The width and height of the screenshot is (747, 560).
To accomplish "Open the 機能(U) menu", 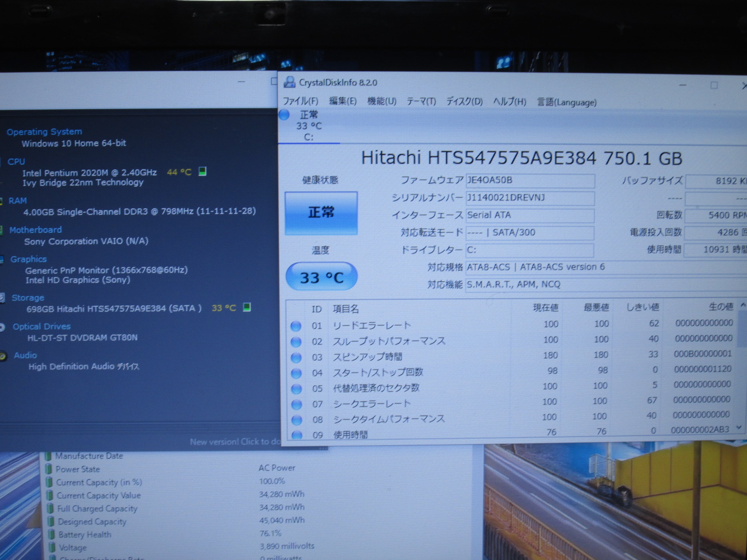I will pyautogui.click(x=381, y=101).
